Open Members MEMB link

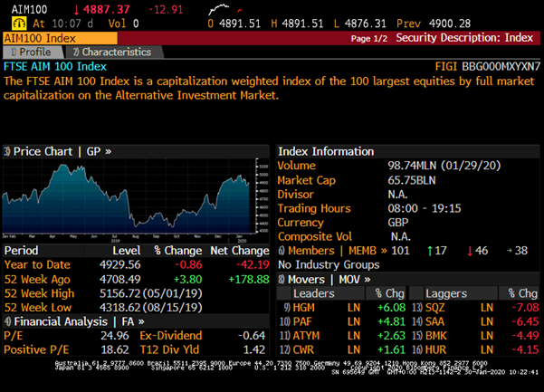click(x=333, y=251)
